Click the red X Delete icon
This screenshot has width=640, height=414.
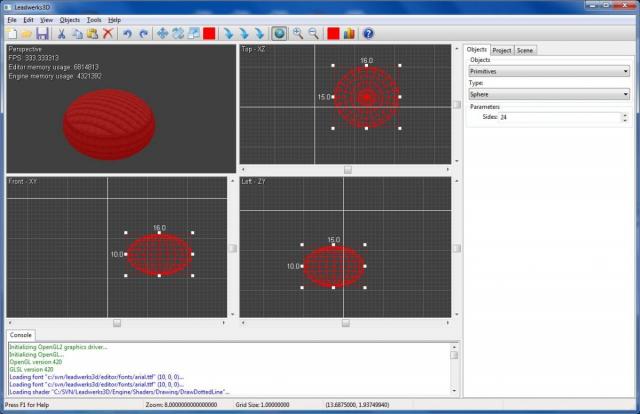tap(108, 33)
